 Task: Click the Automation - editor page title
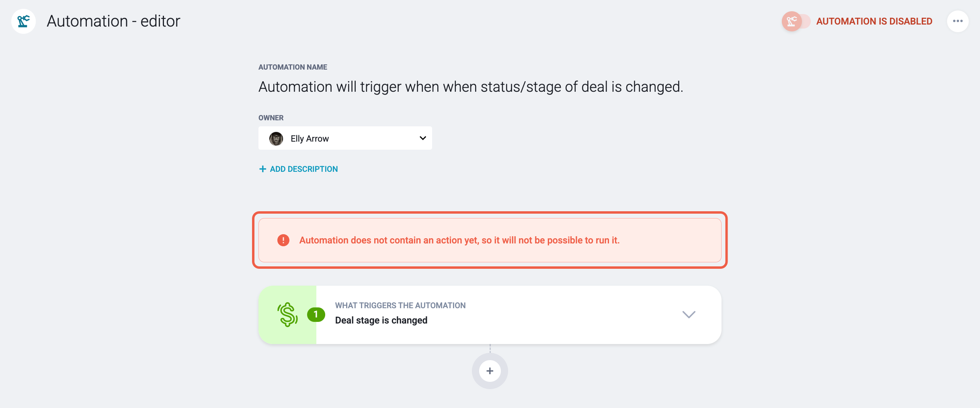coord(113,21)
